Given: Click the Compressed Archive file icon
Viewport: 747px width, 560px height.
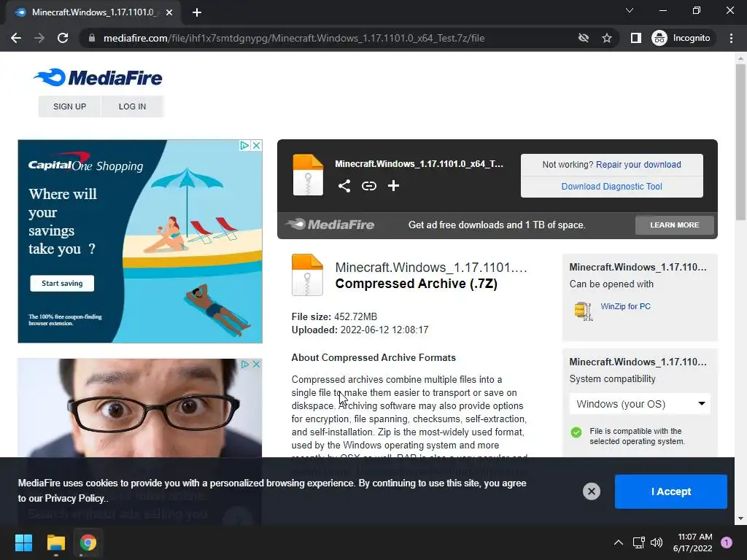Looking at the screenshot, I should point(307,275).
